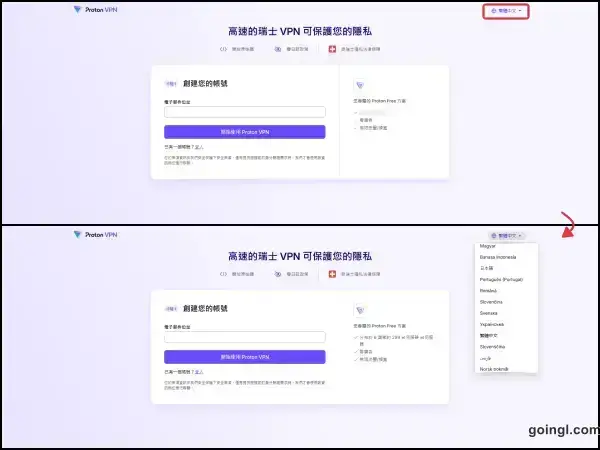Select Svenska in the language dropdown list

point(490,313)
